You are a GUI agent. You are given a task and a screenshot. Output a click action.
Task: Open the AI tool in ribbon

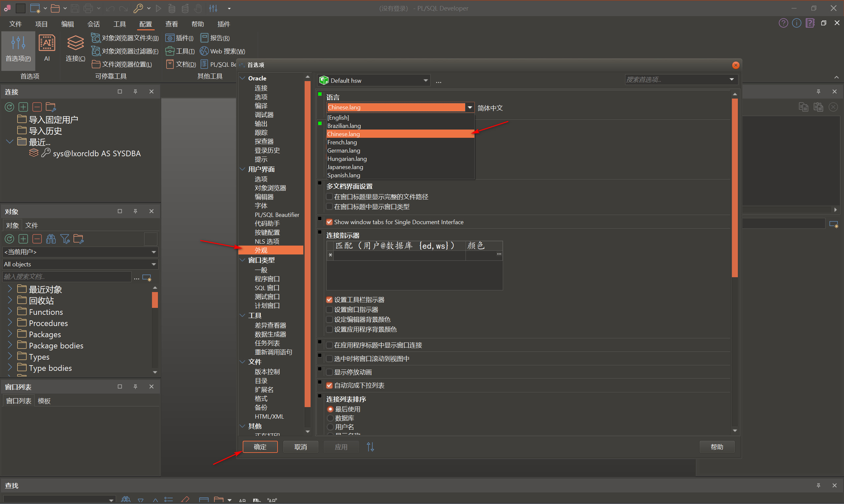pyautogui.click(x=47, y=48)
